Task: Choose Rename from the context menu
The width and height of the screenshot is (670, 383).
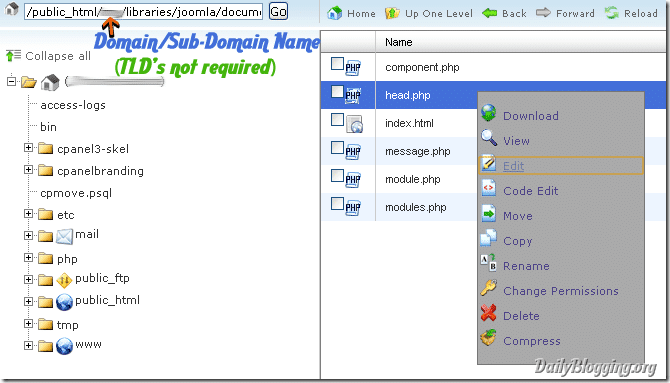Action: click(x=526, y=266)
